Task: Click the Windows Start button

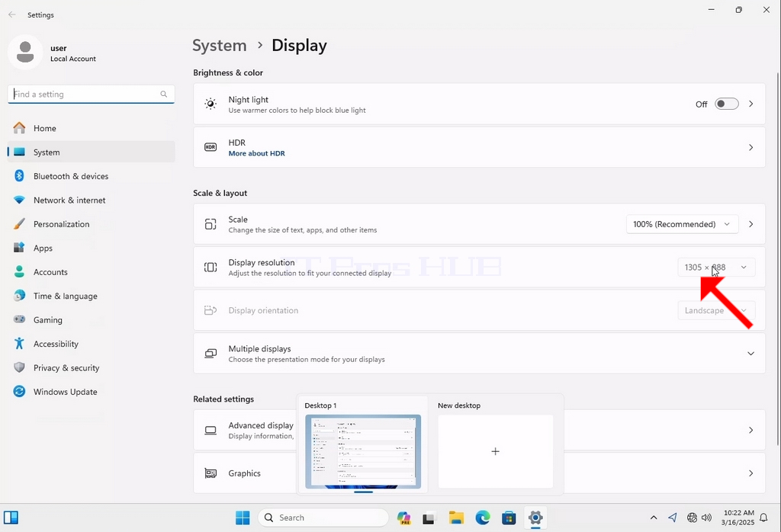Action: click(243, 518)
